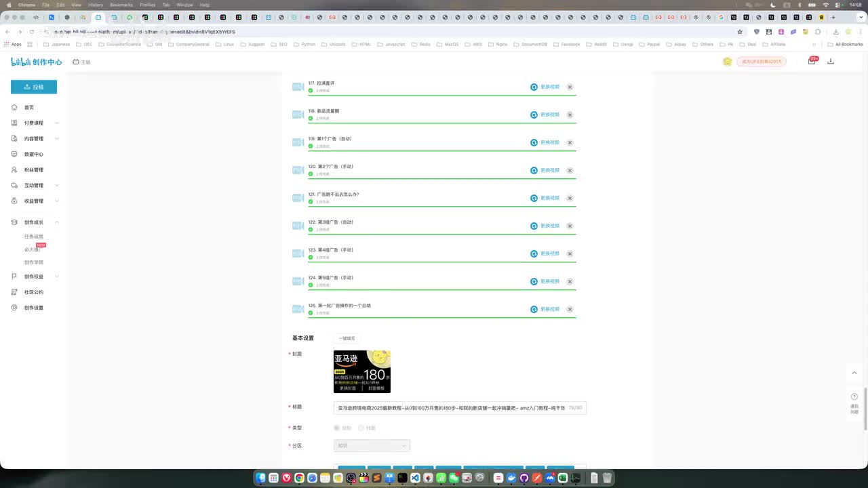Open 创作学院 submenu item
The width and height of the screenshot is (868, 488).
[34, 262]
